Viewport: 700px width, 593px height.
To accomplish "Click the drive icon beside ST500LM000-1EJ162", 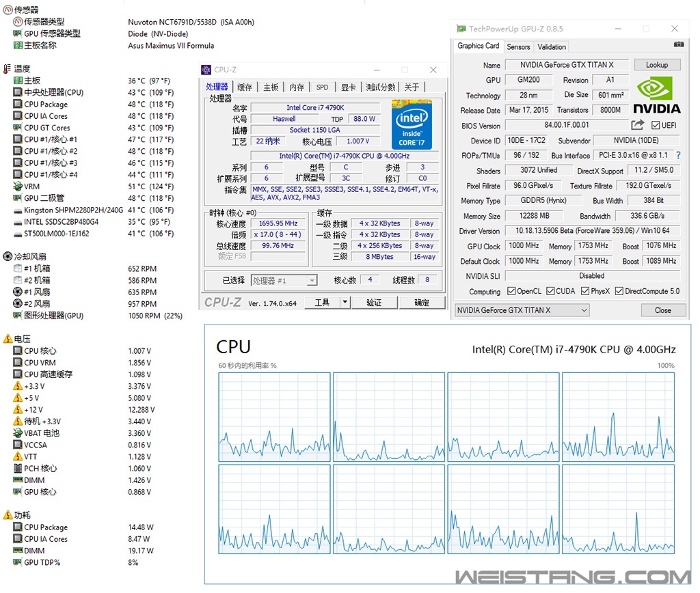I will 18,234.
